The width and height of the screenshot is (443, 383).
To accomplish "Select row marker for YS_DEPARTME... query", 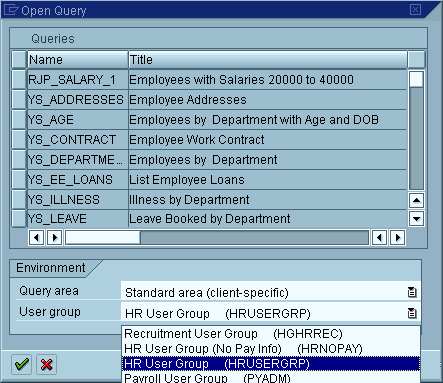I will click(x=19, y=160).
